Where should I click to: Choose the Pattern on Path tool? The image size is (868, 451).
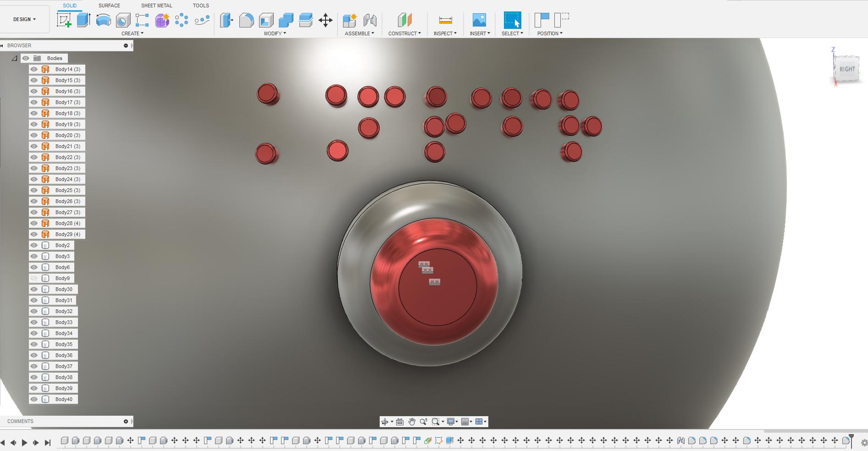pyautogui.click(x=202, y=20)
